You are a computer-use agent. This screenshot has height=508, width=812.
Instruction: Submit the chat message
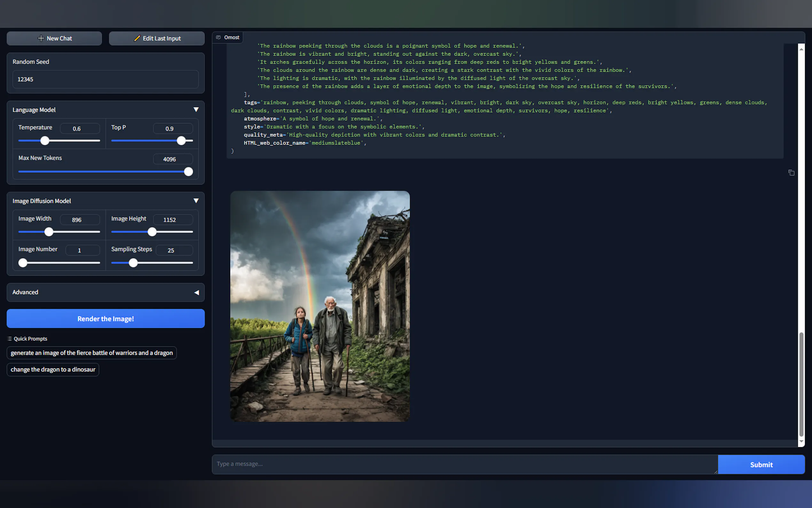(761, 465)
